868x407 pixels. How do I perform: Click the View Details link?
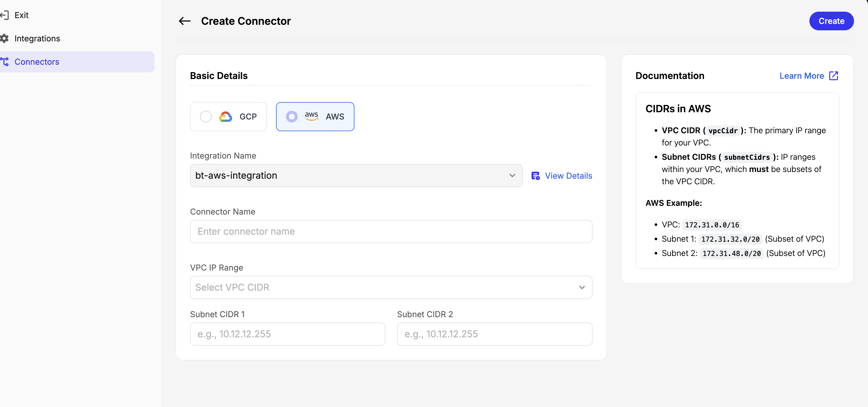(568, 176)
